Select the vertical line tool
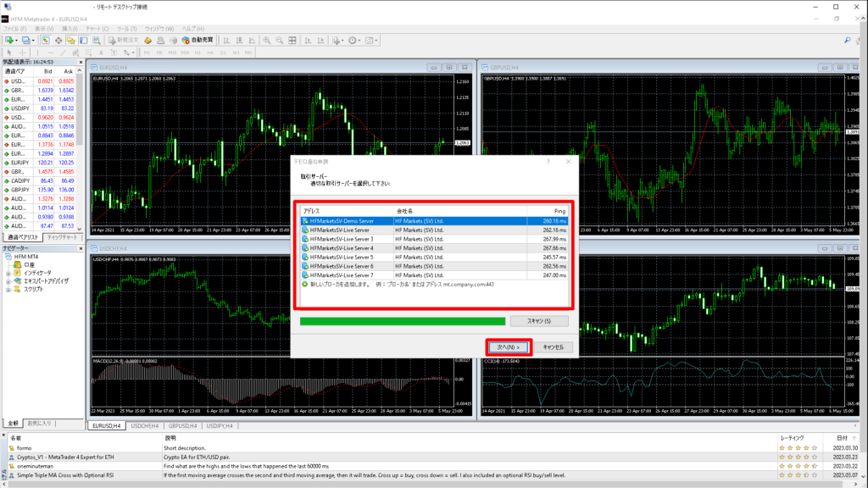868x488 pixels. (37, 53)
